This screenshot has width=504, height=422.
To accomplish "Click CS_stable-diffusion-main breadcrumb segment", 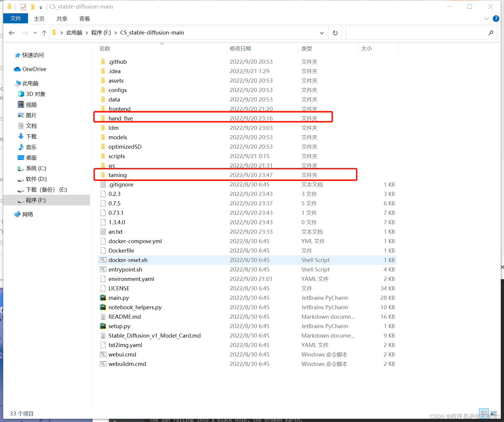I will (x=152, y=32).
